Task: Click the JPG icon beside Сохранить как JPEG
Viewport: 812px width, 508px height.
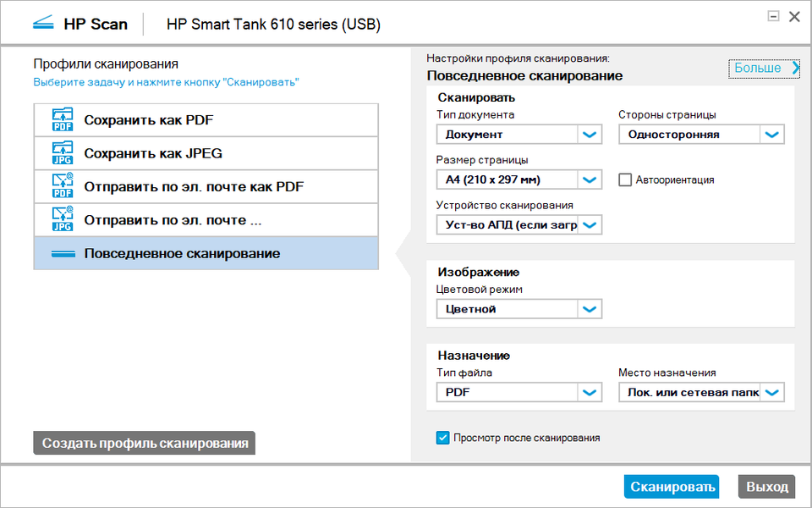Action: pyautogui.click(x=63, y=153)
